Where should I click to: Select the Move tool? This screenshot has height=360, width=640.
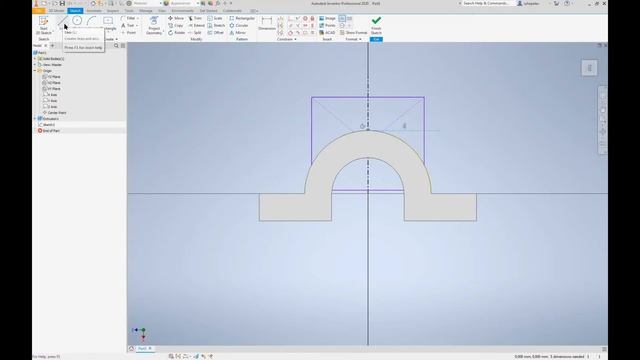click(176, 18)
